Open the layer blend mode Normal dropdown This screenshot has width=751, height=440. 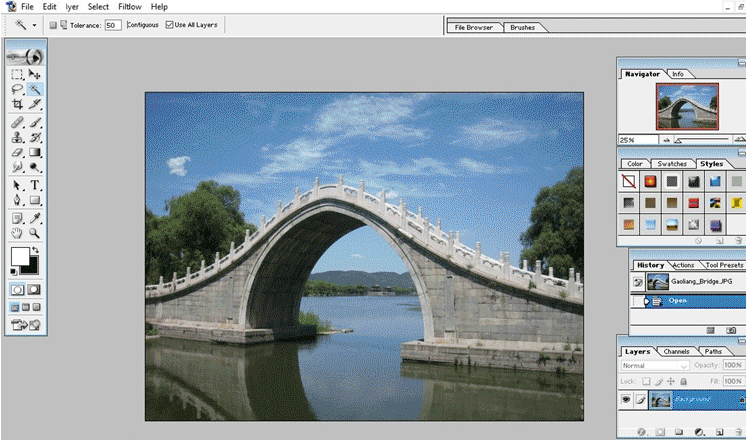654,366
